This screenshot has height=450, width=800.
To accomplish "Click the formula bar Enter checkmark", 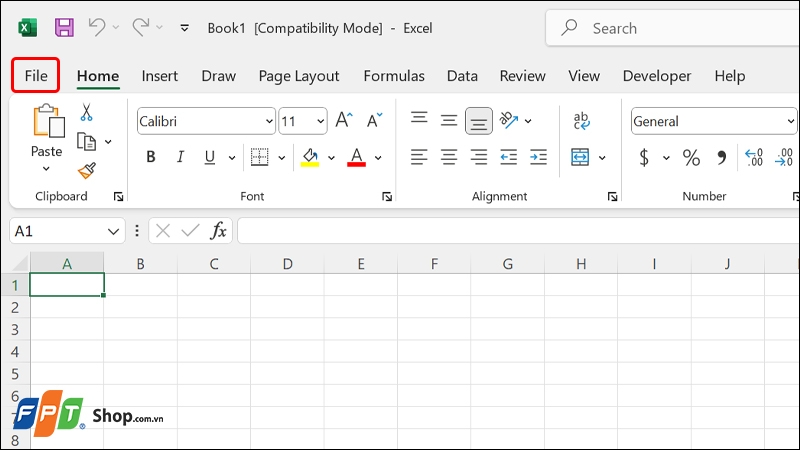I will [190, 231].
